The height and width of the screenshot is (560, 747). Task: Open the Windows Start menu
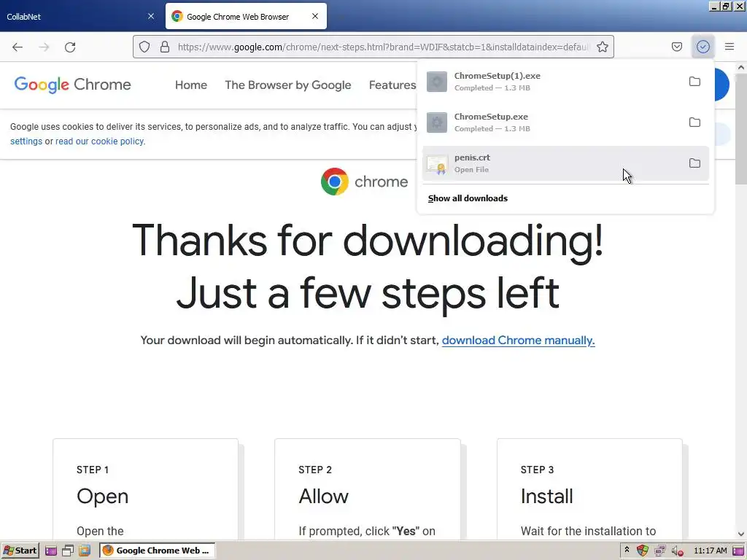pyautogui.click(x=20, y=551)
